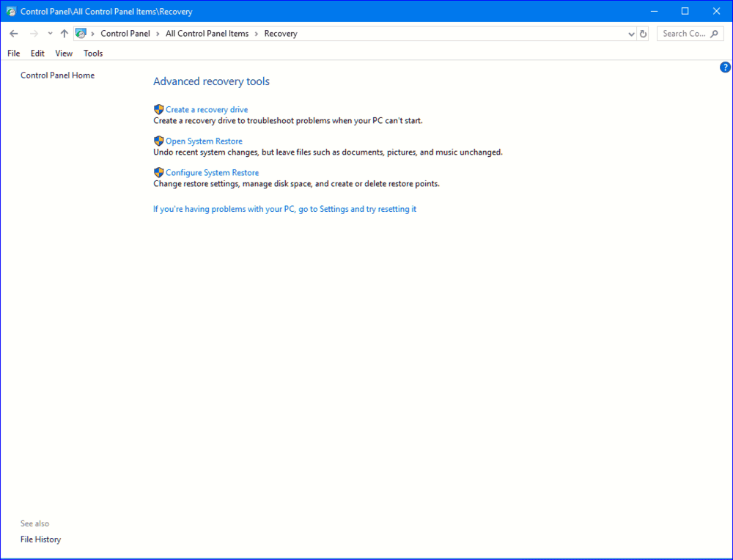This screenshot has width=733, height=560.
Task: Click the search magnifier icon
Action: point(715,34)
